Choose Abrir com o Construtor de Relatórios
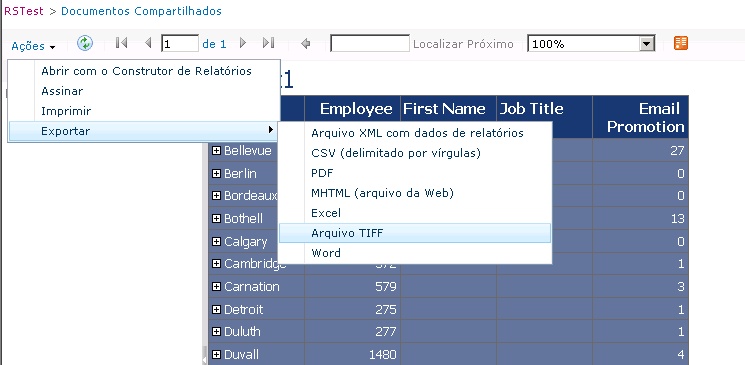 144,71
